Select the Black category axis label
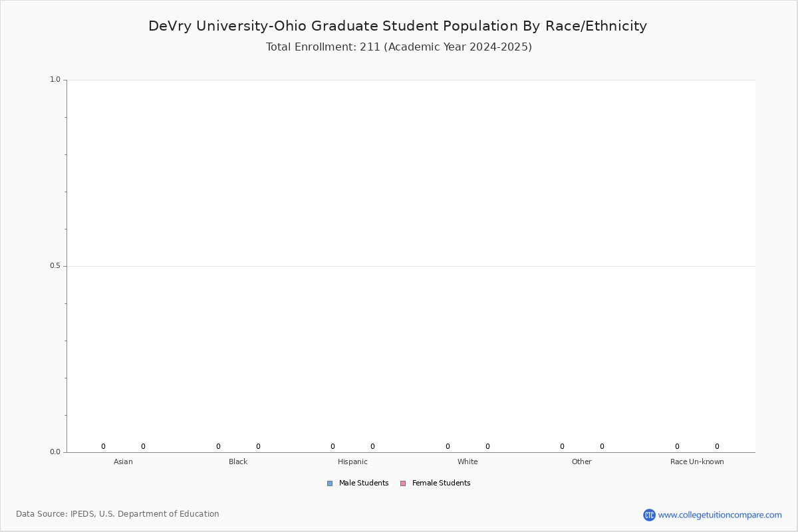 [238, 462]
